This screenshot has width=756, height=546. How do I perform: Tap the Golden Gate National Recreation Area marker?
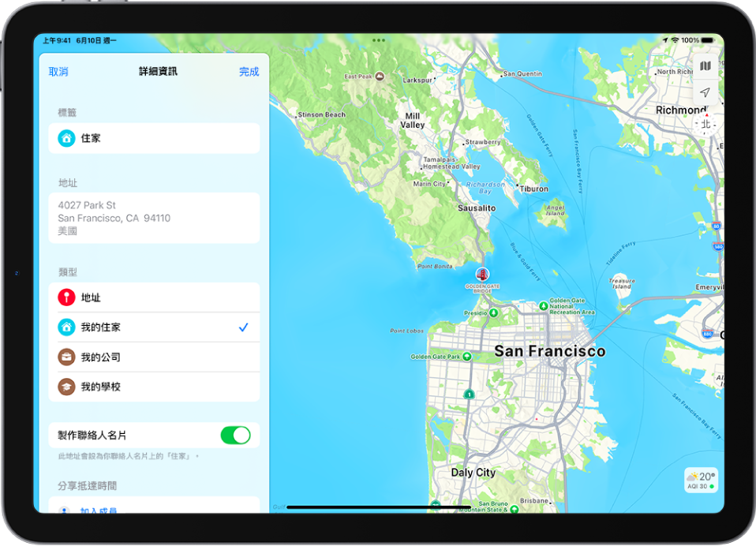[544, 305]
